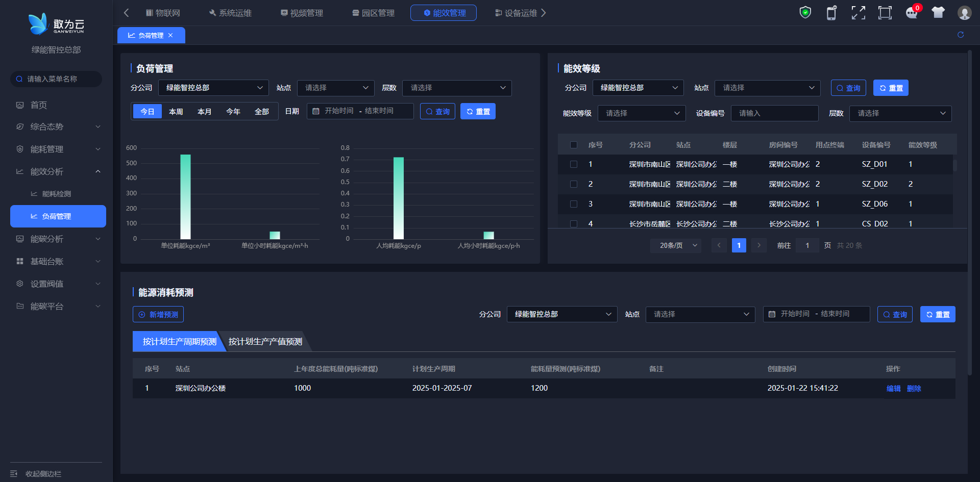Select the checkbox for row SZ_D06
Screen dimensions: 980x482
tap(574, 204)
